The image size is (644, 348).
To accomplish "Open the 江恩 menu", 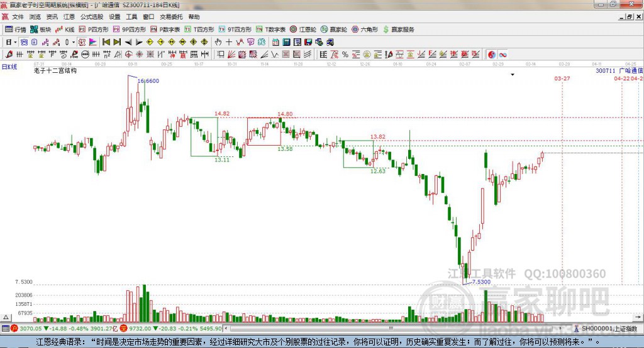I will pyautogui.click(x=69, y=17).
